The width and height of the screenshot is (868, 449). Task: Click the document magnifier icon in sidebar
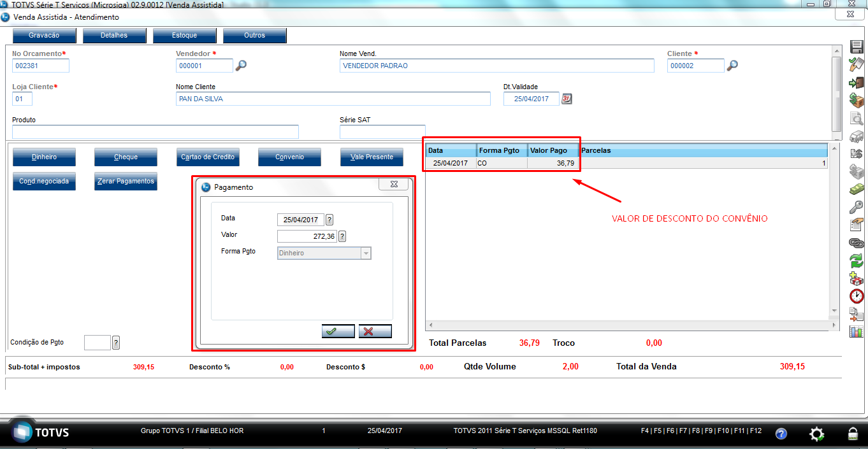(857, 118)
